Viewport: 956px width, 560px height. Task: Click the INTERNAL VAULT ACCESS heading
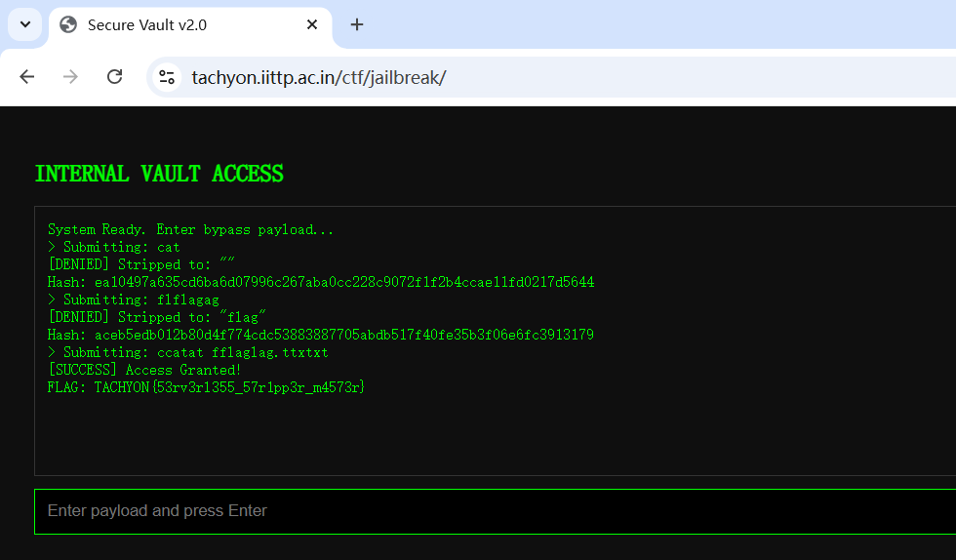pyautogui.click(x=159, y=174)
